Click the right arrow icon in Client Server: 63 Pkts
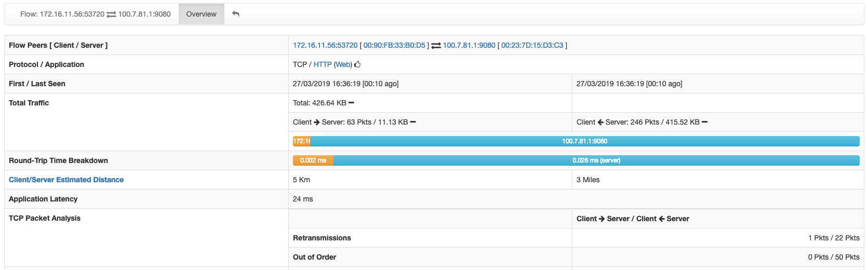Viewport: 868px width, 270px height. pos(317,122)
